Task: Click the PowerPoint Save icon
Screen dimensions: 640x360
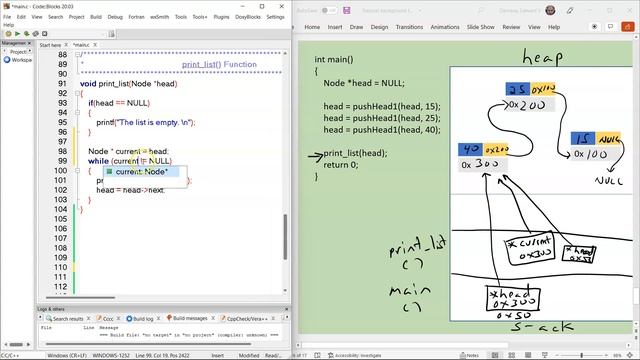Action: [347, 10]
